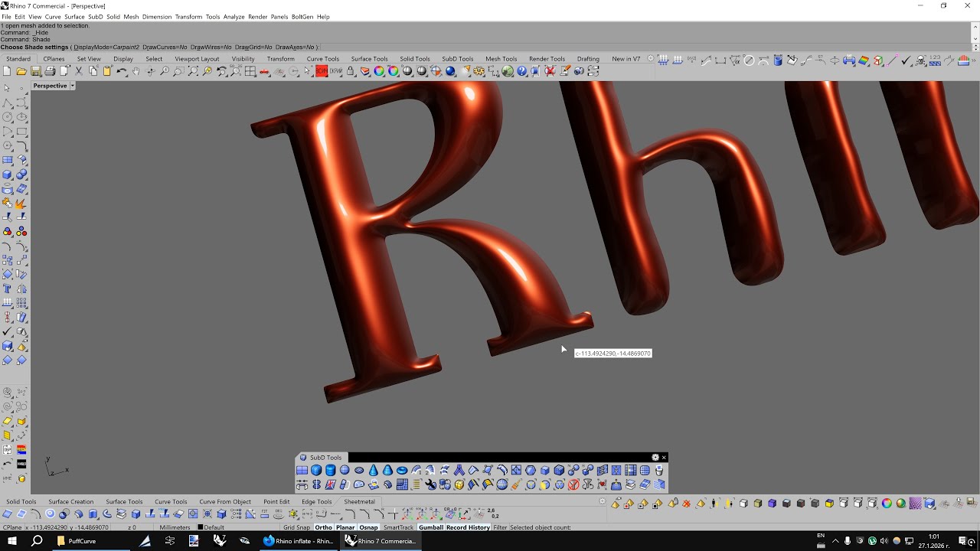
Task: Toggle Osnap in status bar
Action: 368,527
